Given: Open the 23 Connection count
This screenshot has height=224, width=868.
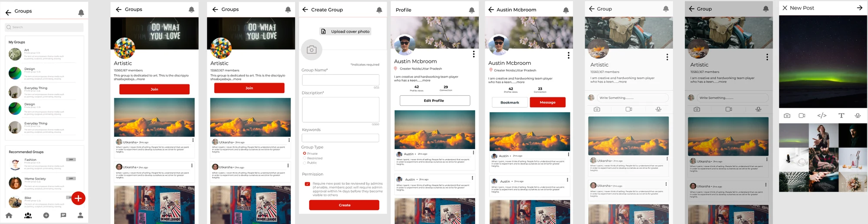Looking at the screenshot, I should tap(540, 90).
